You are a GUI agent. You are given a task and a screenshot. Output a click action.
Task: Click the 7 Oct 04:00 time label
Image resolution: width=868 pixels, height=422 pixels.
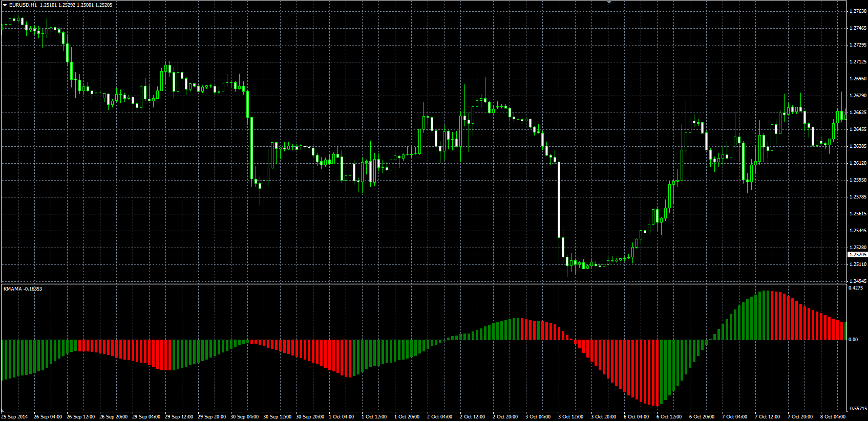[734, 417]
